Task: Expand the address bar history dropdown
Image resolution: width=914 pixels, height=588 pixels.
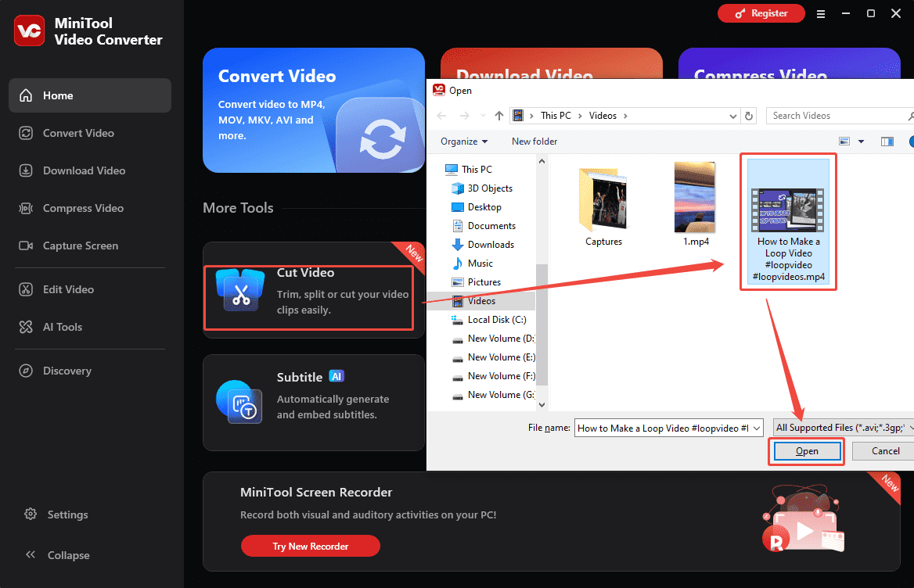Action: pyautogui.click(x=732, y=116)
